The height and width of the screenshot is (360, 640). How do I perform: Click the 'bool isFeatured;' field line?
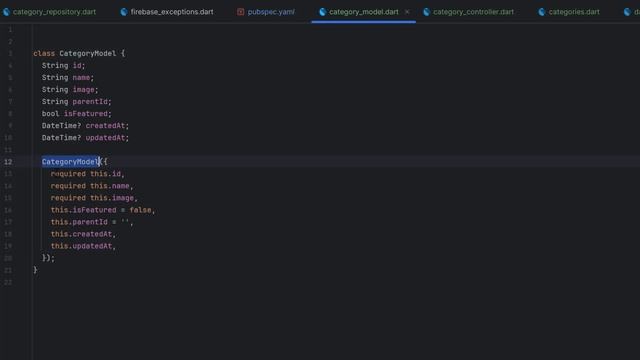tap(76, 113)
